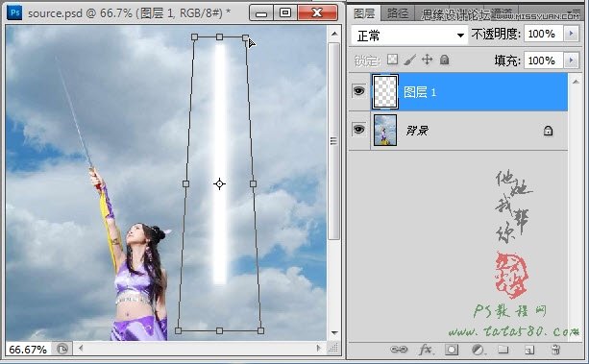Click the Photoshop PS document icon

(x=14, y=12)
